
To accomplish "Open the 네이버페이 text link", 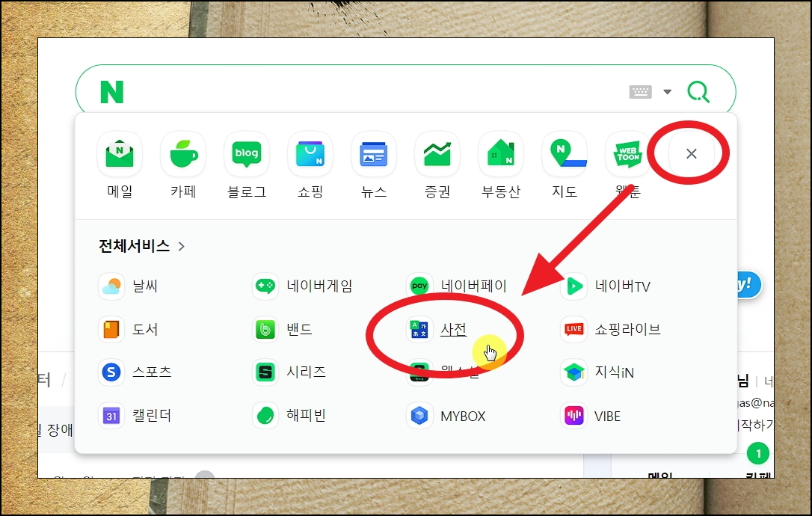I will coord(473,286).
